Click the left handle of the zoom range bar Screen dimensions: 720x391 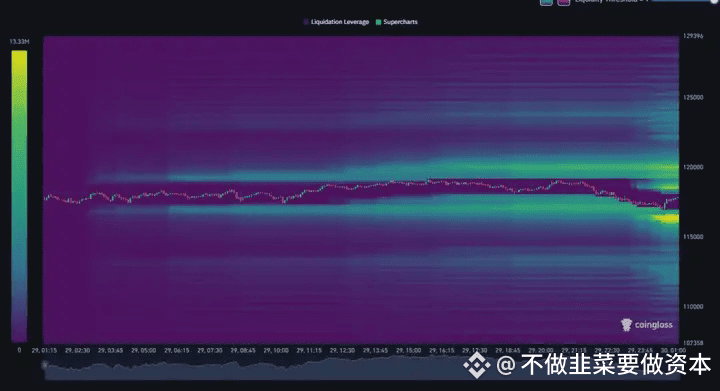coord(45,365)
